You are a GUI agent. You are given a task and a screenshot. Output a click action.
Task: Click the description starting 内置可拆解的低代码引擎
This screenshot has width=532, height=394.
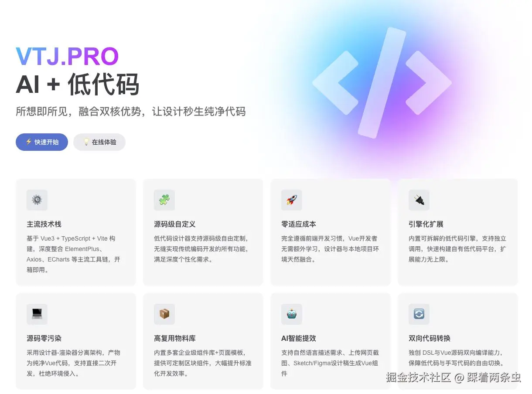pyautogui.click(x=457, y=249)
